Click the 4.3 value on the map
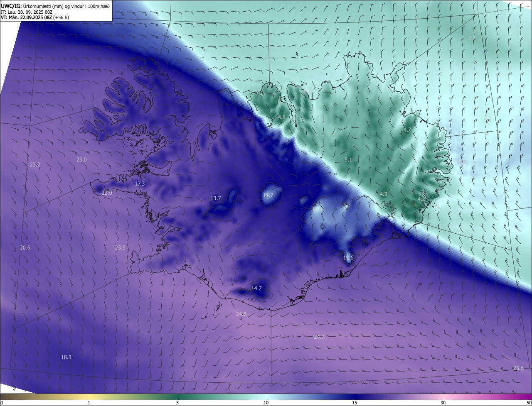532x406 pixels. point(384,194)
